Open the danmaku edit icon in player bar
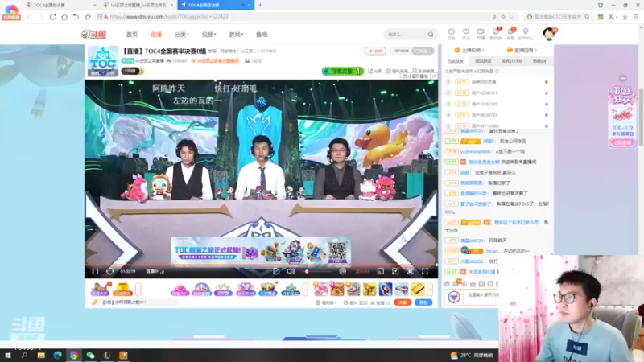This screenshot has width=644, height=362. point(276,271)
